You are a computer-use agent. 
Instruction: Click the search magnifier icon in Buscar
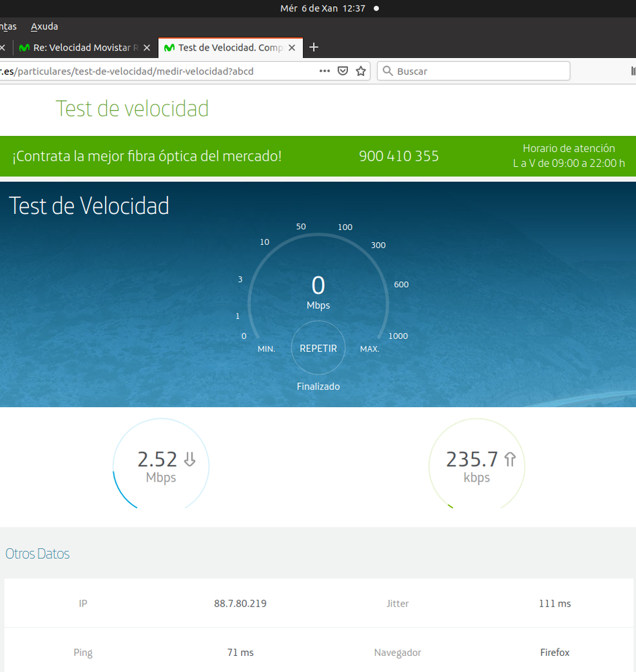click(x=388, y=71)
